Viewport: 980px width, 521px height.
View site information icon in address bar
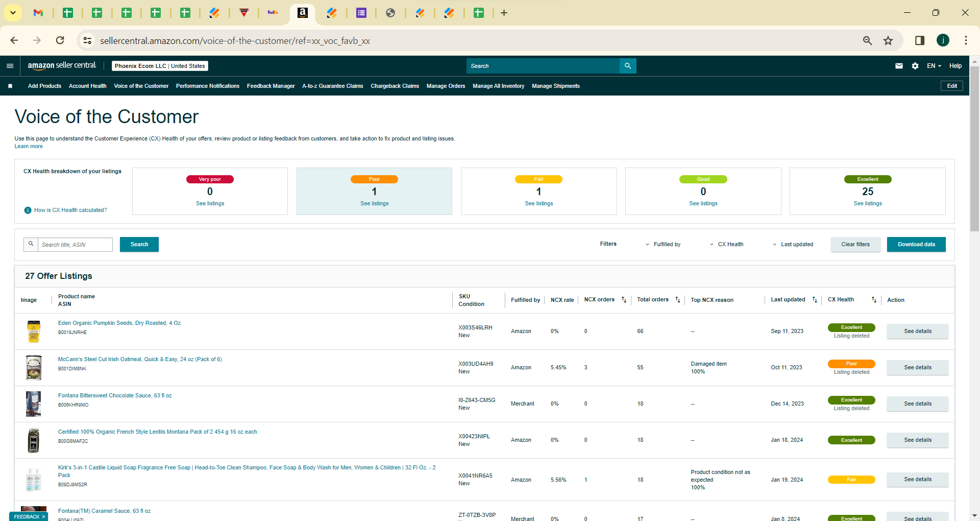(x=88, y=40)
